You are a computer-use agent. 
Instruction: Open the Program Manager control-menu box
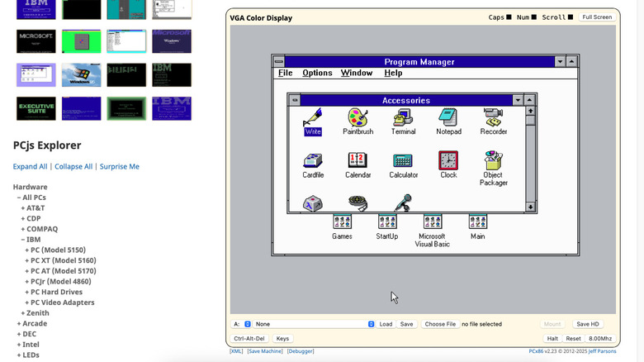[278, 62]
